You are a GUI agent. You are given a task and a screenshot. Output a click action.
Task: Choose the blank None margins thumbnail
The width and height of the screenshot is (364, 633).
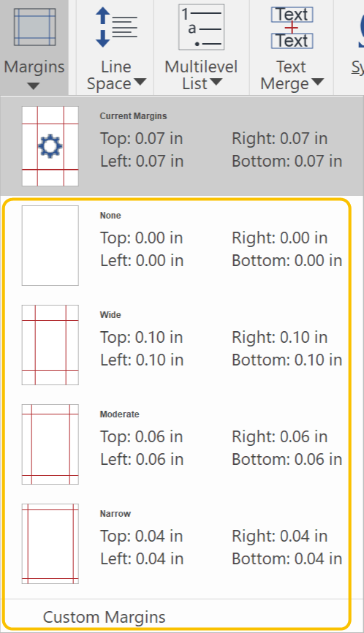(50, 246)
